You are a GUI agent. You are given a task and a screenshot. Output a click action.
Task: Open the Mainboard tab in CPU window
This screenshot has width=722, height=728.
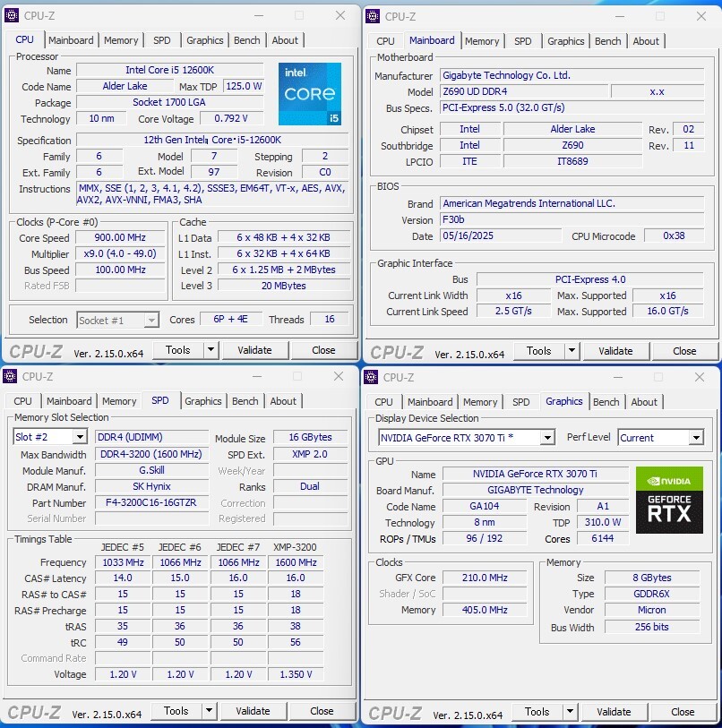tap(71, 40)
